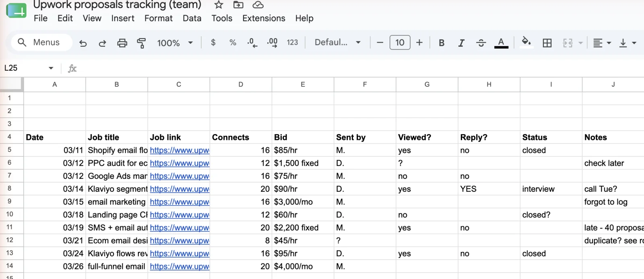
Task: Toggle bold formatting
Action: (x=442, y=43)
